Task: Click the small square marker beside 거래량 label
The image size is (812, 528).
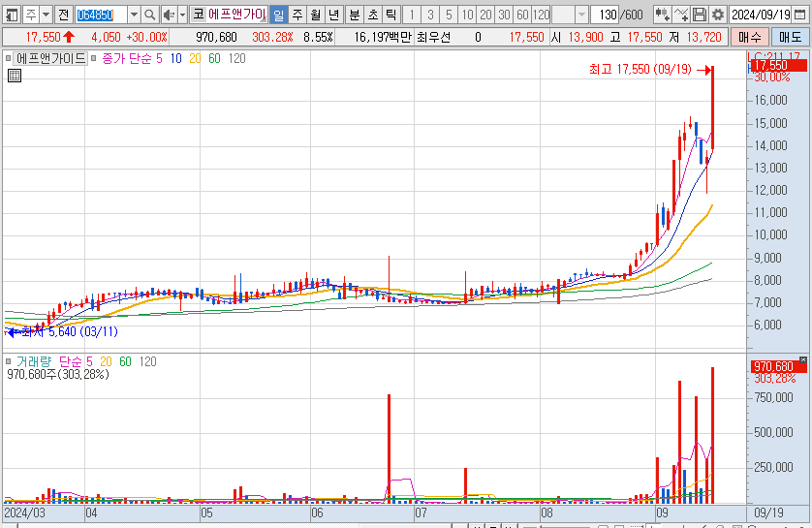Action: click(x=9, y=360)
